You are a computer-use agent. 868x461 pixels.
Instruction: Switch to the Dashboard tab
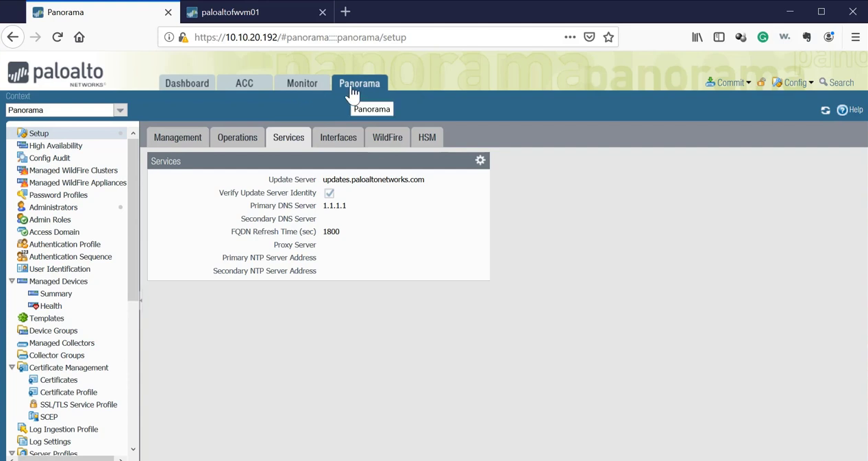[187, 83]
